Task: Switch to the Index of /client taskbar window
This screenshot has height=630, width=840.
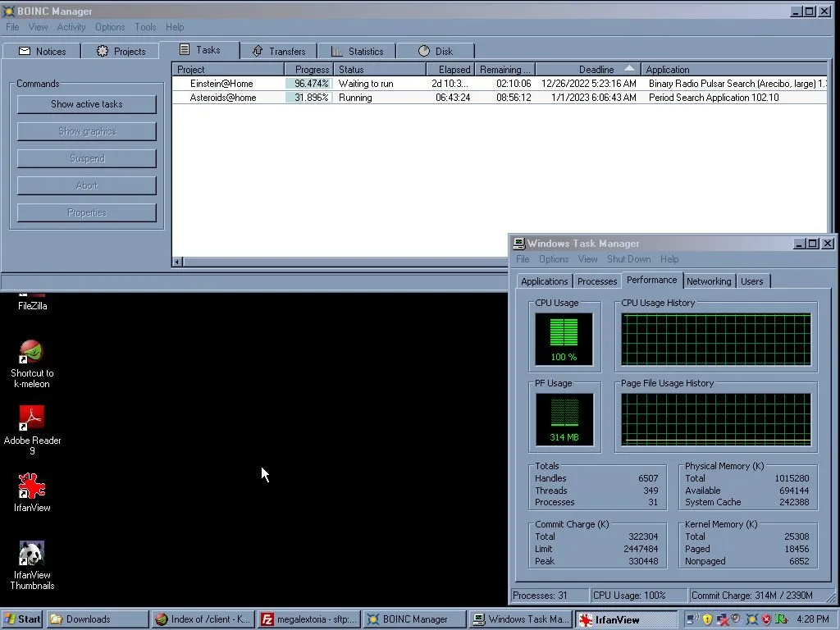Action: point(203,619)
